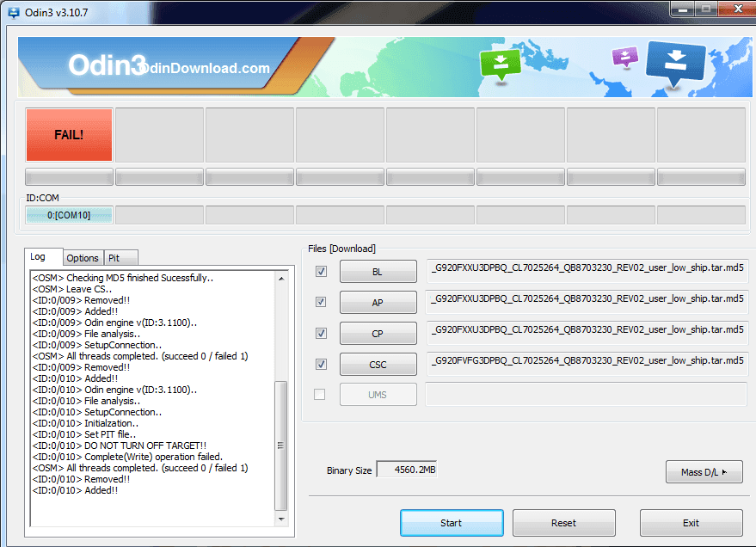The height and width of the screenshot is (547, 756).
Task: Click log line "Checking MD5 finished Sucessfully.."
Action: point(140,278)
